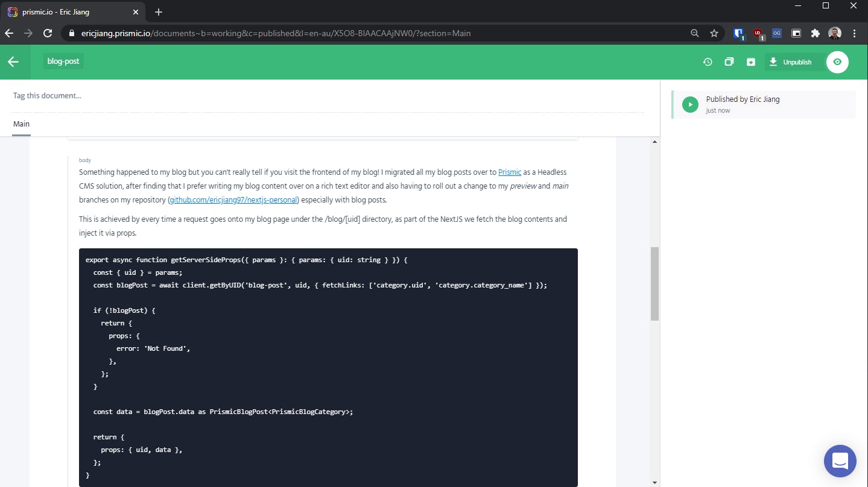Open the Chrome three-dot menu

point(854,33)
